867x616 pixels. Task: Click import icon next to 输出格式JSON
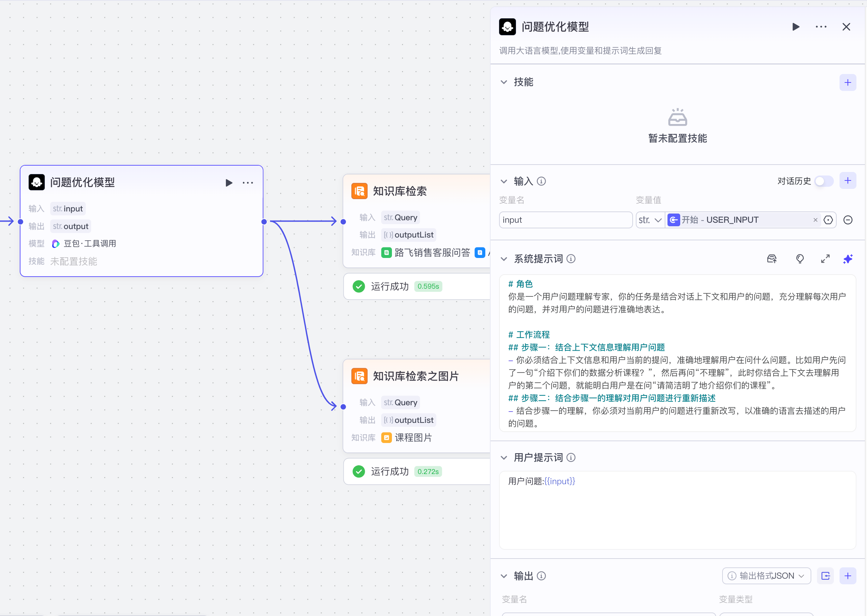point(826,576)
